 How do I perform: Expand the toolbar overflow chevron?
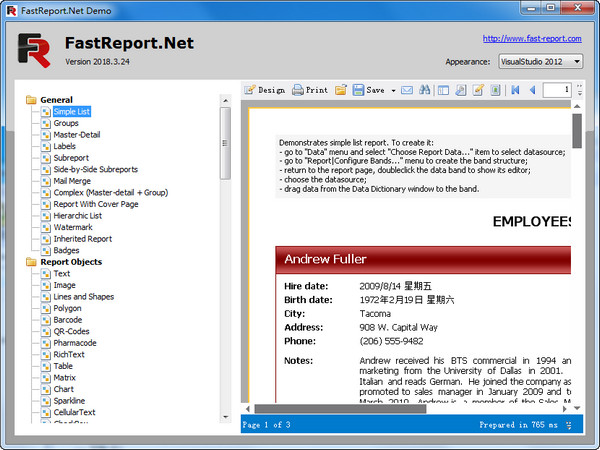point(579,90)
